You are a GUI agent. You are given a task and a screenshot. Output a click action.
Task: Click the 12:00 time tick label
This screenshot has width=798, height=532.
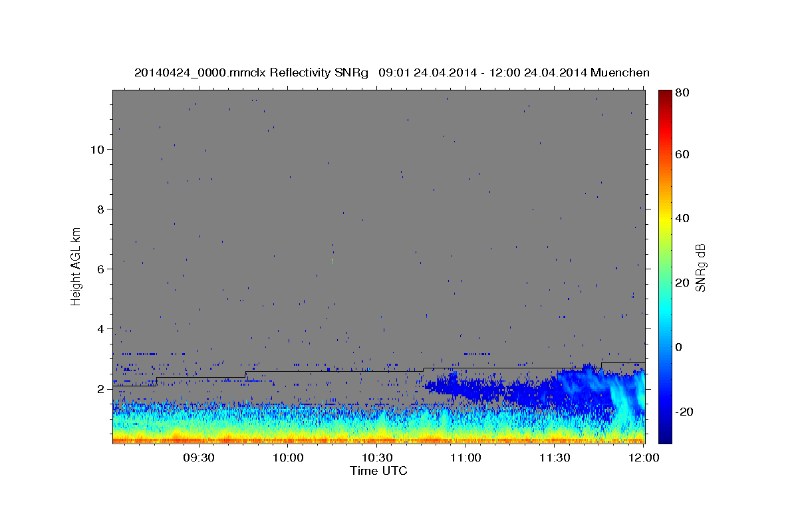(x=644, y=458)
